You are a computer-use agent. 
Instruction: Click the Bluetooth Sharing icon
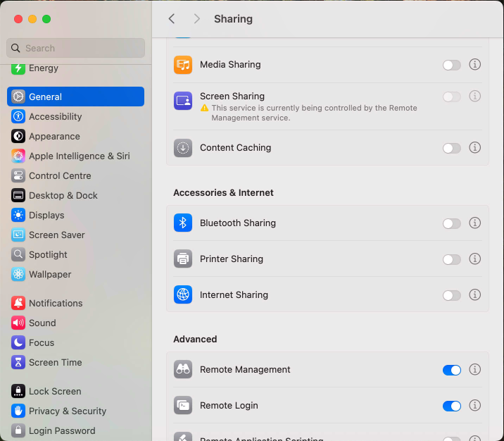(x=183, y=223)
